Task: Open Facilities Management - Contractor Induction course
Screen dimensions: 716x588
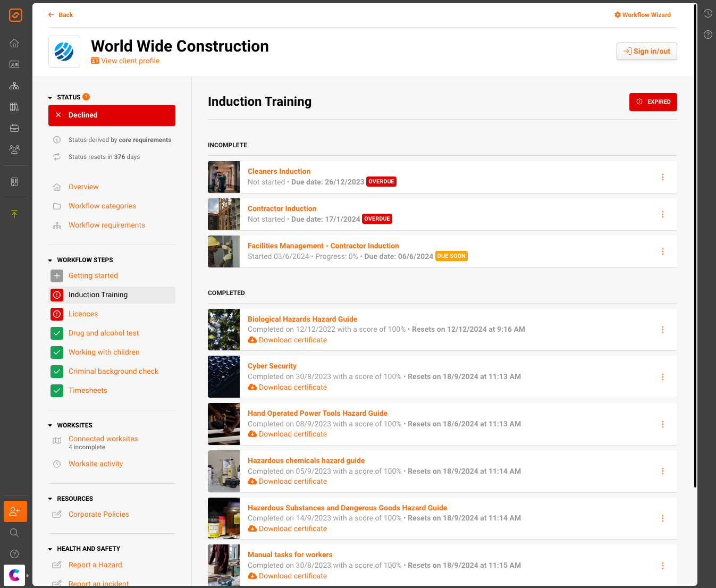Action: click(x=323, y=246)
